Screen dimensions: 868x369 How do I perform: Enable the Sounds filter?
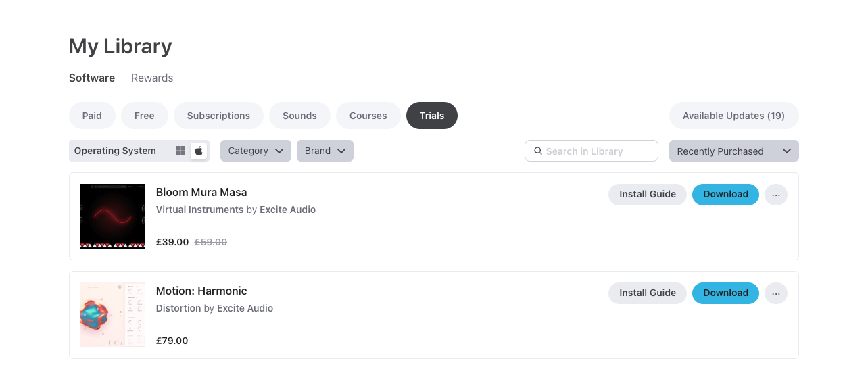click(x=299, y=116)
